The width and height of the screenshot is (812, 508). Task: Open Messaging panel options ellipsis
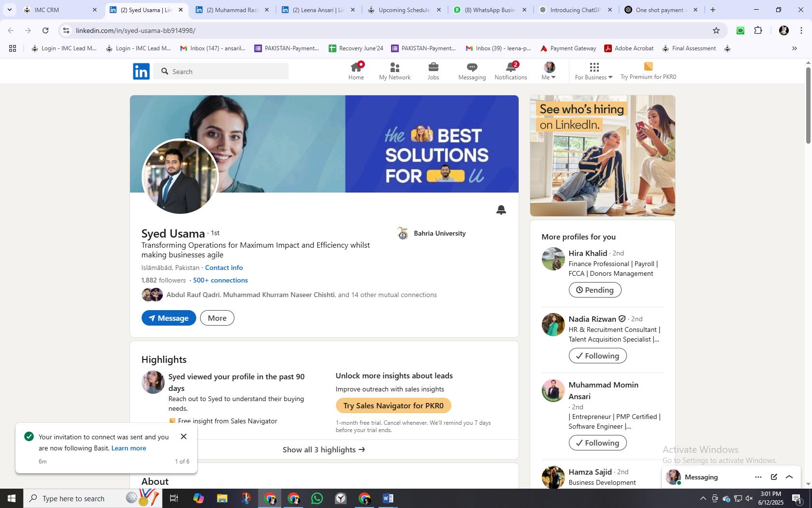[758, 477]
